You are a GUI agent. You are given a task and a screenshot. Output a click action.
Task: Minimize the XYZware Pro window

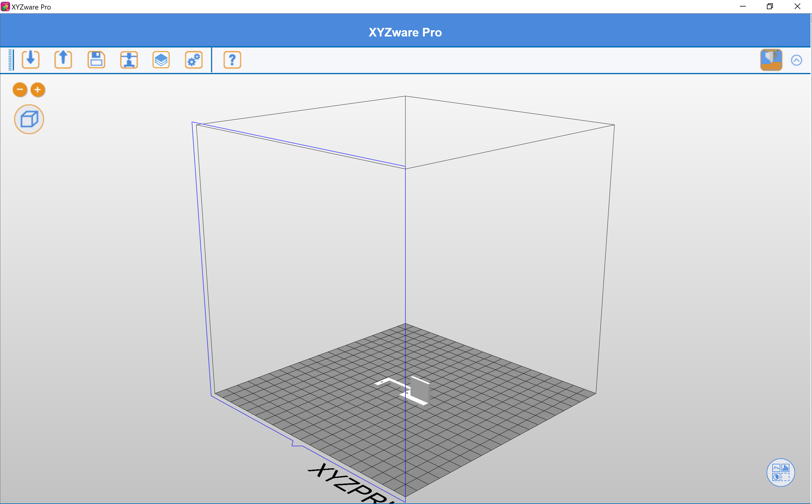coord(743,6)
